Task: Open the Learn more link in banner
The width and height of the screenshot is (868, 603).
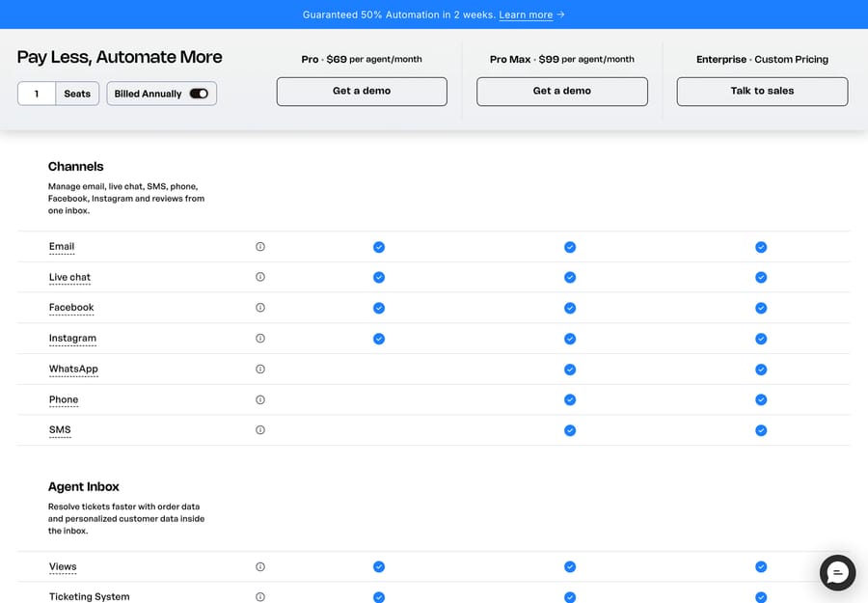Action: 526,14
